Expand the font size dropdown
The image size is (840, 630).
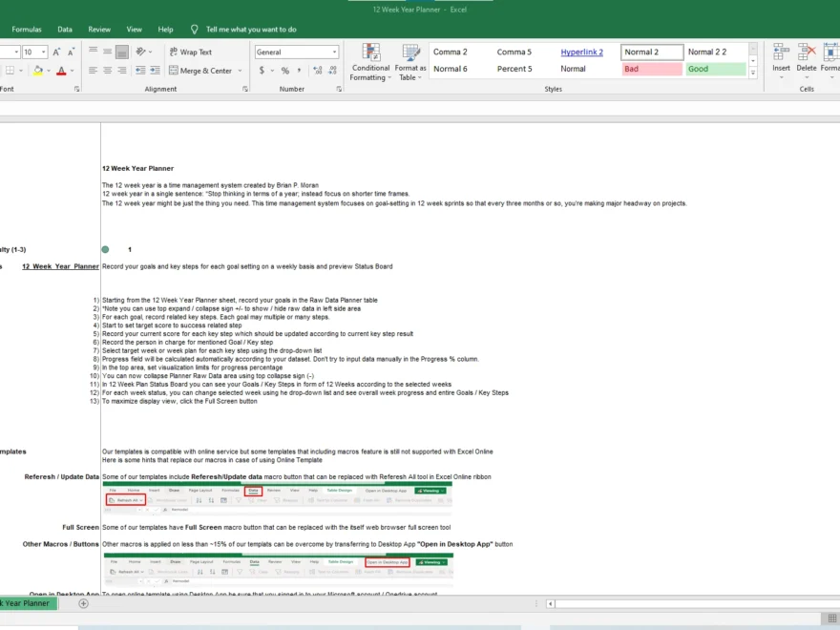pos(43,52)
